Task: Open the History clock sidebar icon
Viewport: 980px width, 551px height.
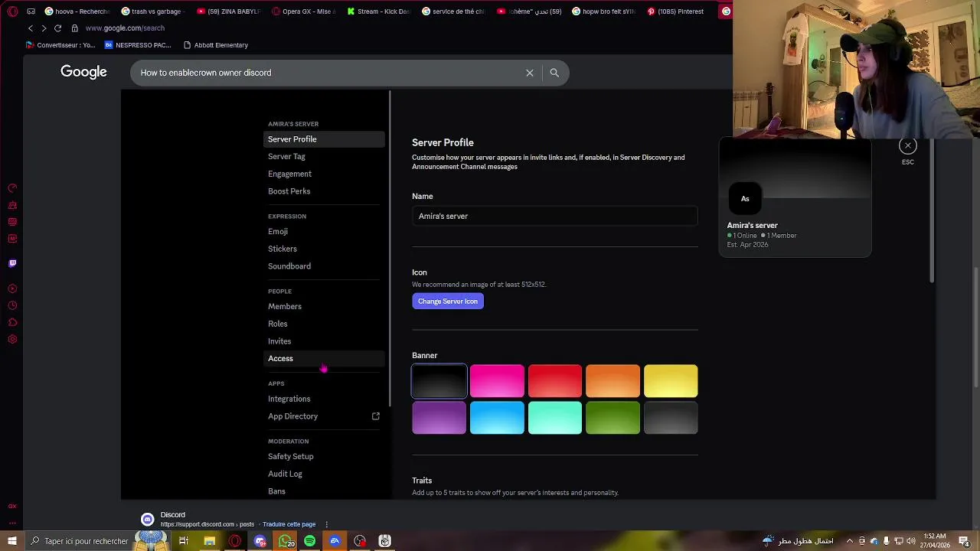Action: 12,306
